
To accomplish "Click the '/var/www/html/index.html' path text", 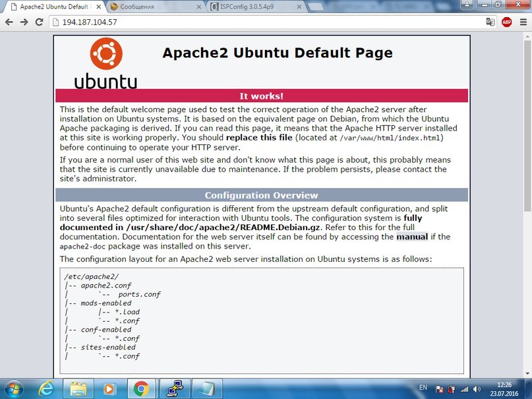I will [390, 138].
